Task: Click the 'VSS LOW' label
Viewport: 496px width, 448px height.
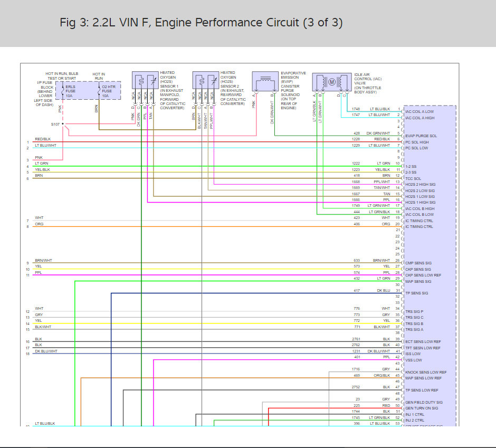Action: 414,360
